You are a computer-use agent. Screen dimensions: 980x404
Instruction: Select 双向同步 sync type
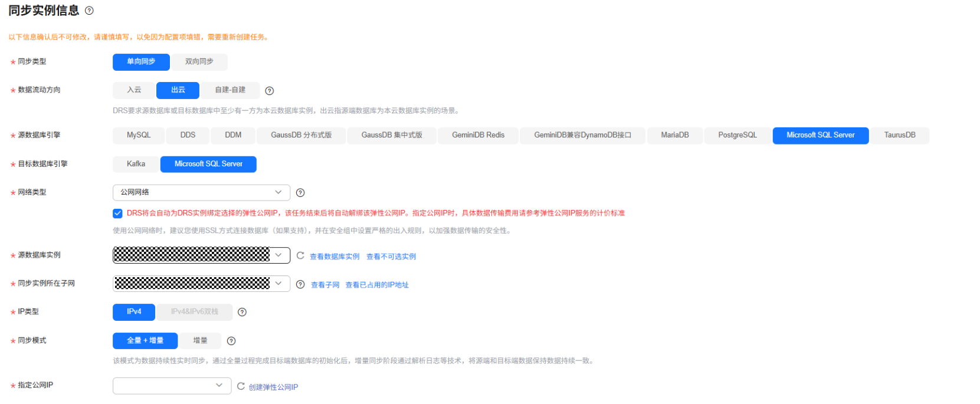[199, 62]
